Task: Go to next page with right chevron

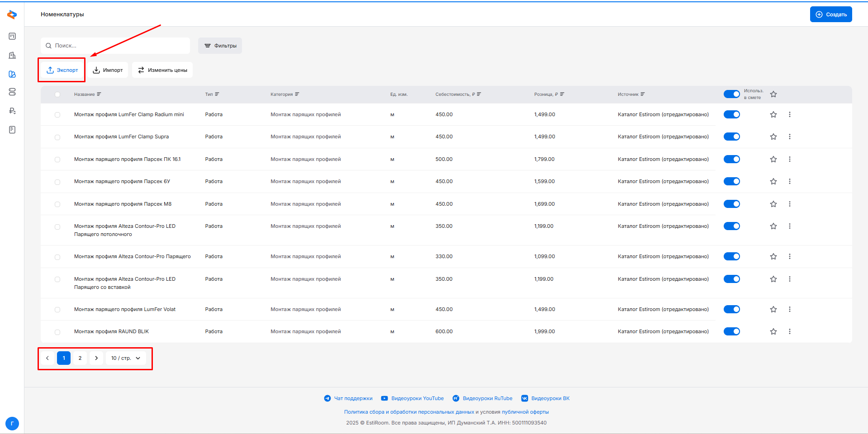Action: (x=96, y=358)
